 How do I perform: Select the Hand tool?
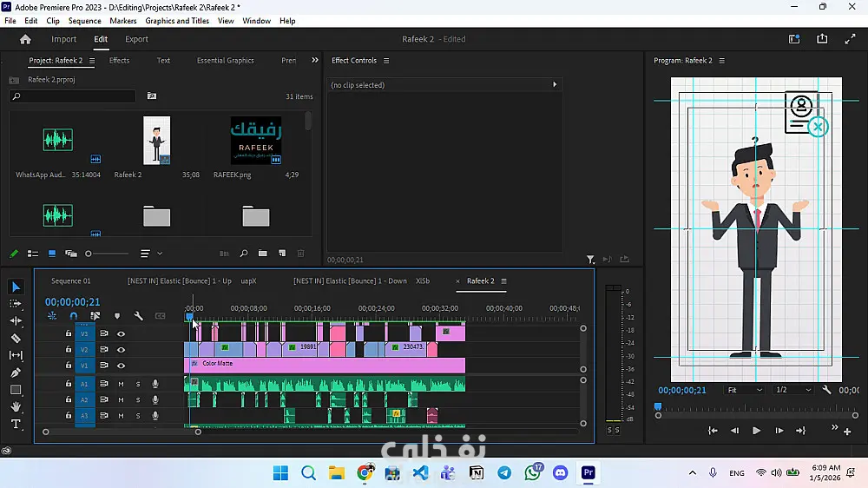[x=16, y=406]
